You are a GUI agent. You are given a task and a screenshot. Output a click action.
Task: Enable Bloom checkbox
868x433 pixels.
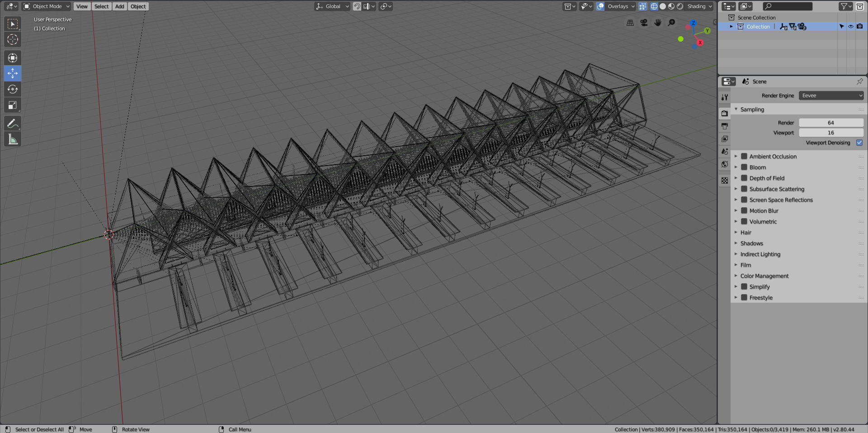744,167
